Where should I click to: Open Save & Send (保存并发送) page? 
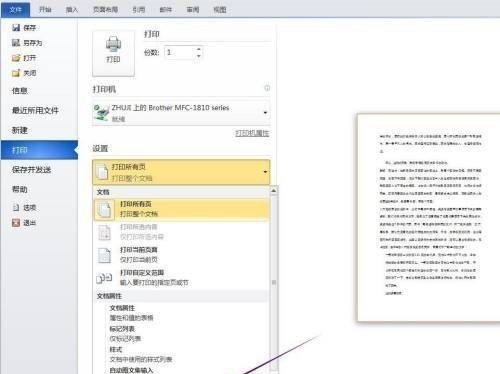(39, 170)
